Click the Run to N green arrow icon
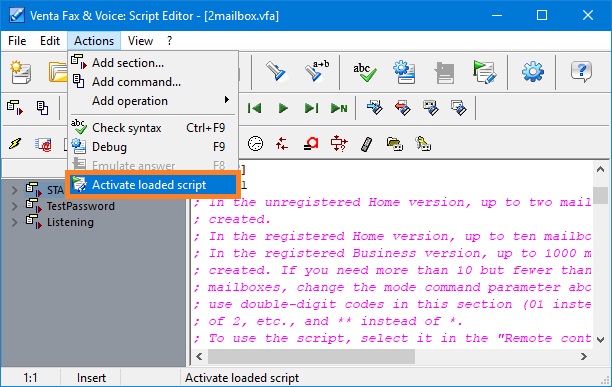Viewport: 612px width, 387px height. point(339,108)
